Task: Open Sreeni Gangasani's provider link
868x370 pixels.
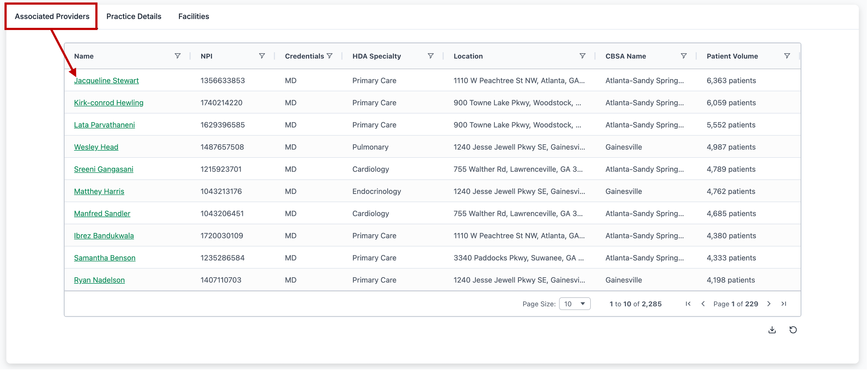Action: tap(104, 169)
